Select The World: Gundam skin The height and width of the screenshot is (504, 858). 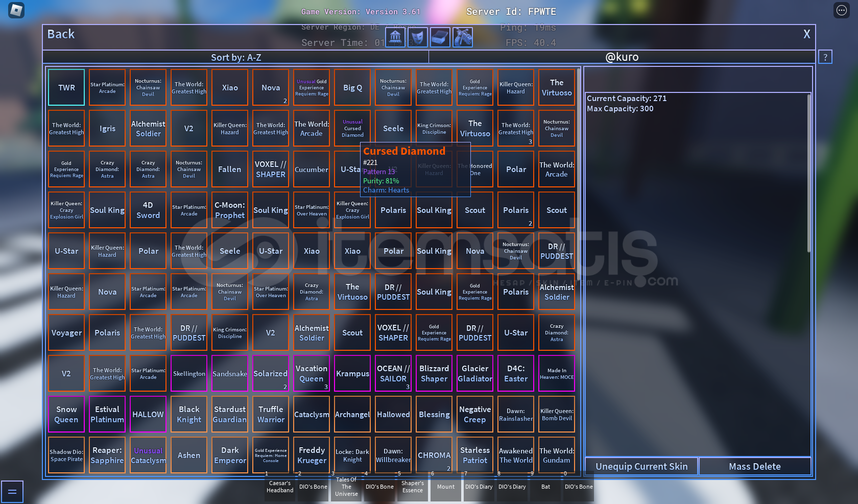[x=557, y=455]
